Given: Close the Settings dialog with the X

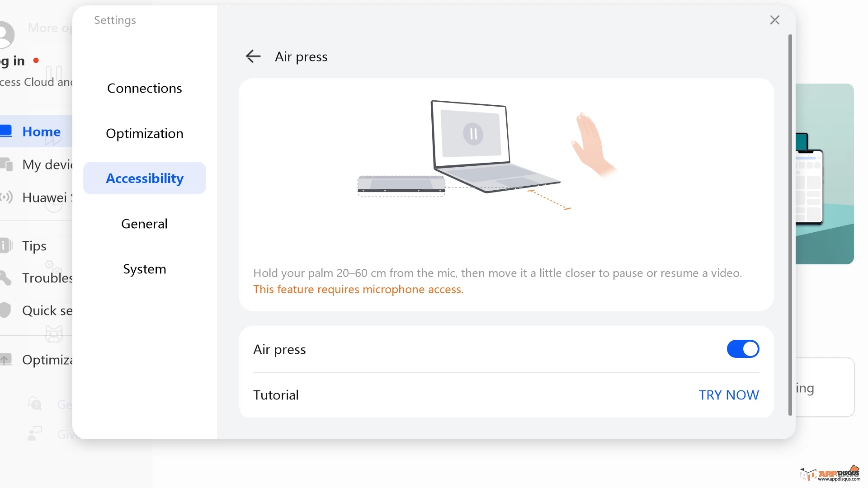Looking at the screenshot, I should (775, 20).
